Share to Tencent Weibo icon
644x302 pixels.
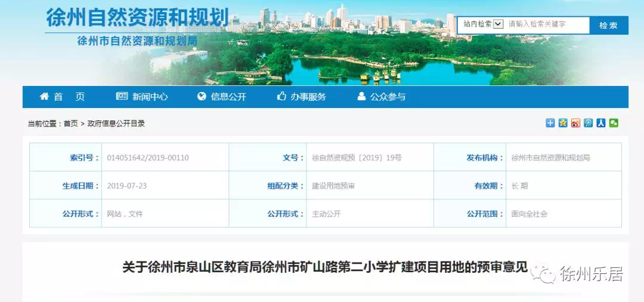pyautogui.click(x=589, y=123)
